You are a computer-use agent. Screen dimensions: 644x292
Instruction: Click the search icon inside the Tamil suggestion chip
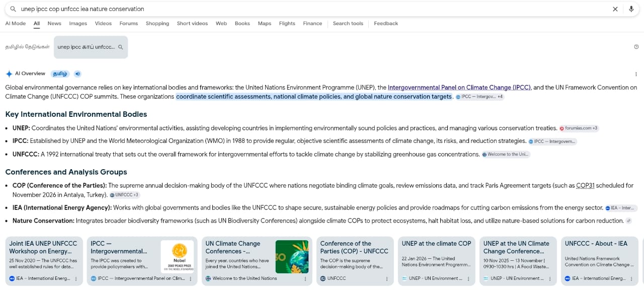[120, 47]
